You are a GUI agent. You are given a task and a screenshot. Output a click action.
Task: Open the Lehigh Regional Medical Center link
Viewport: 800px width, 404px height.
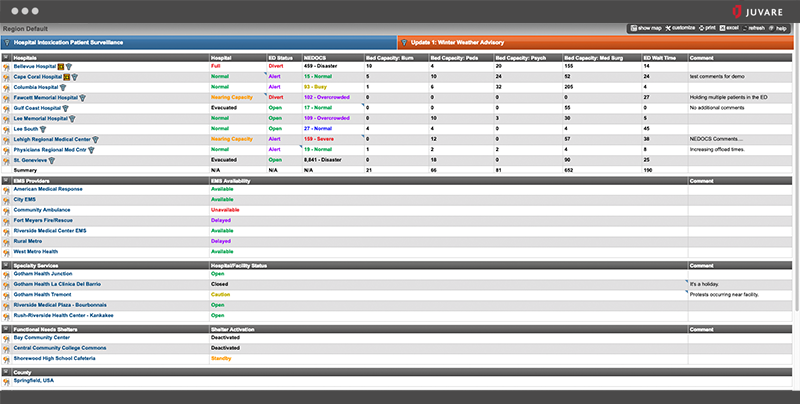coord(52,139)
